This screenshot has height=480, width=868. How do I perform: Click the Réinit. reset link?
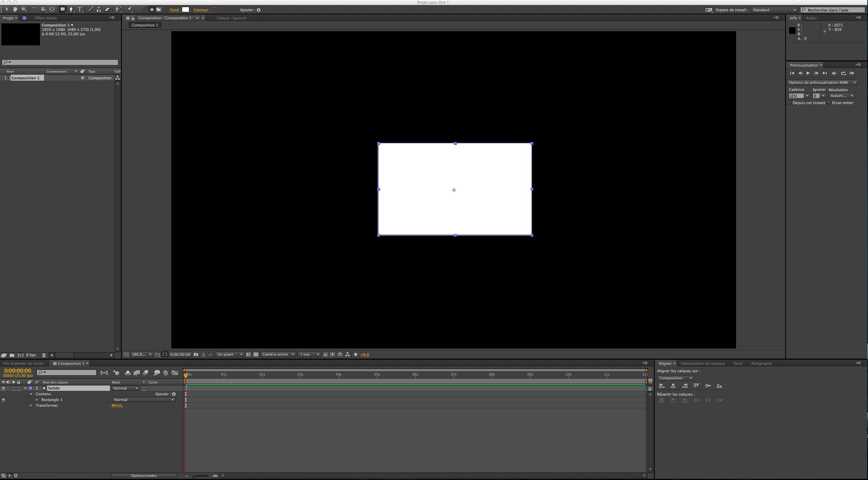coord(117,406)
